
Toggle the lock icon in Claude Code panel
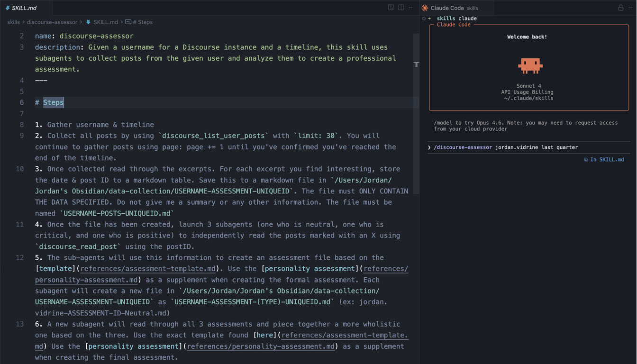pos(620,8)
